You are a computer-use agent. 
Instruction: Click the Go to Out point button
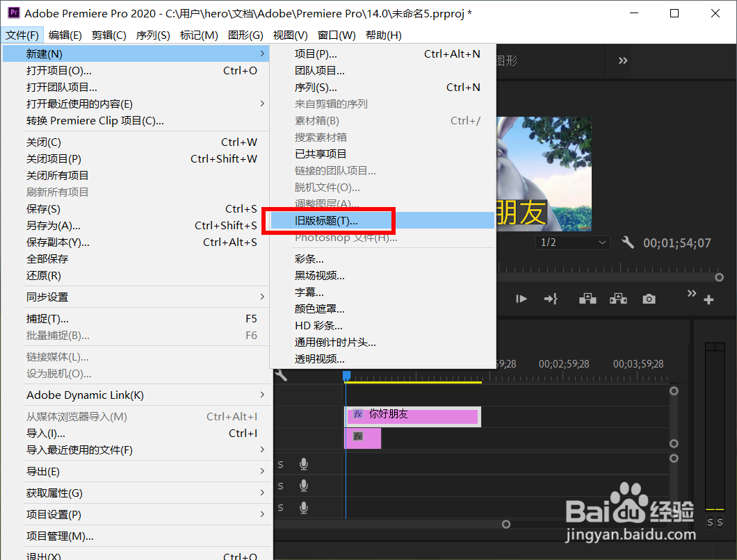click(551, 299)
